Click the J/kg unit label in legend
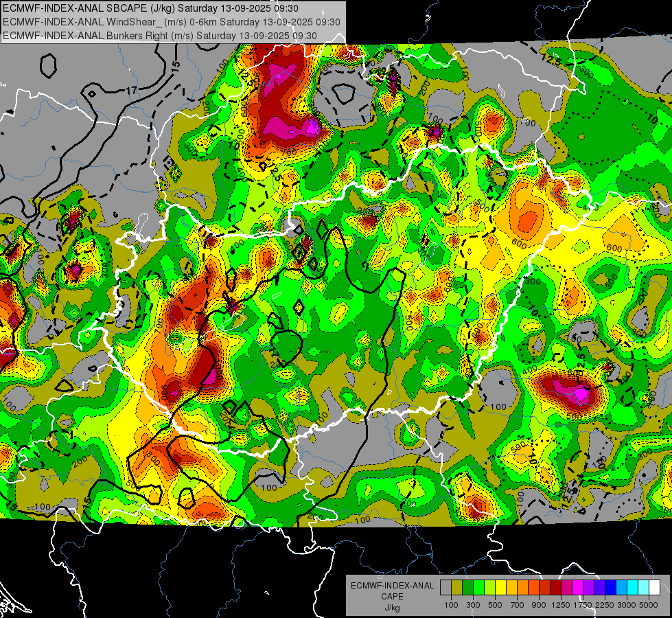This screenshot has height=618, width=672. 392,608
